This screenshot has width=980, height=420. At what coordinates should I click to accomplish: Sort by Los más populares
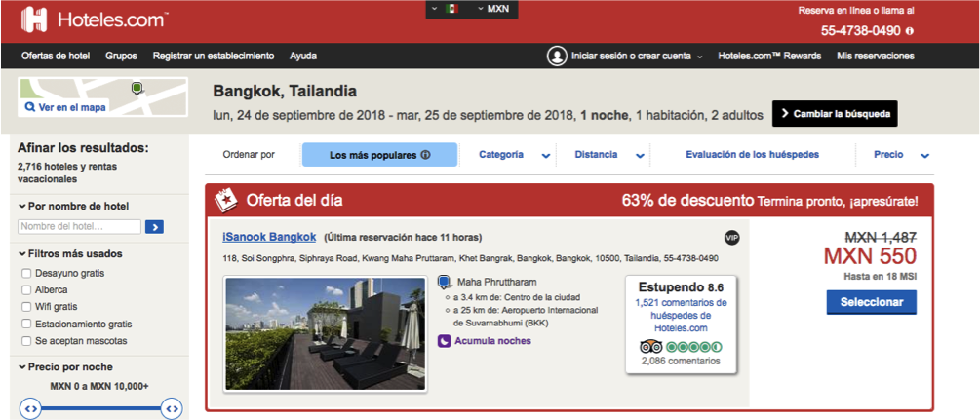click(x=379, y=155)
